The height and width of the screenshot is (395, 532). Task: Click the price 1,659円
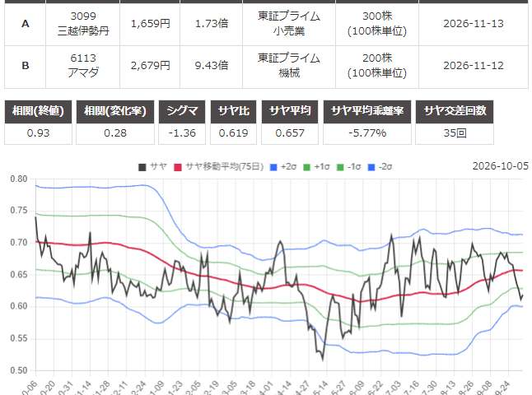(x=151, y=23)
